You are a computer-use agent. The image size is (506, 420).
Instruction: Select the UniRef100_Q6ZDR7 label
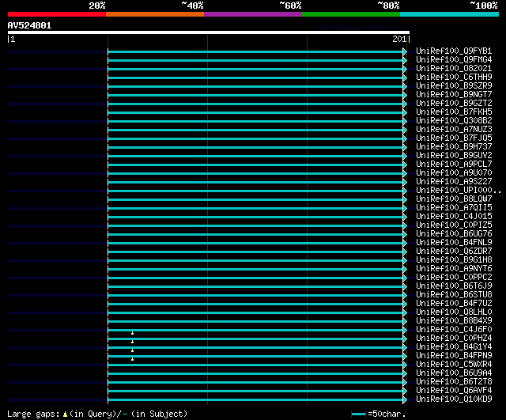pos(454,252)
